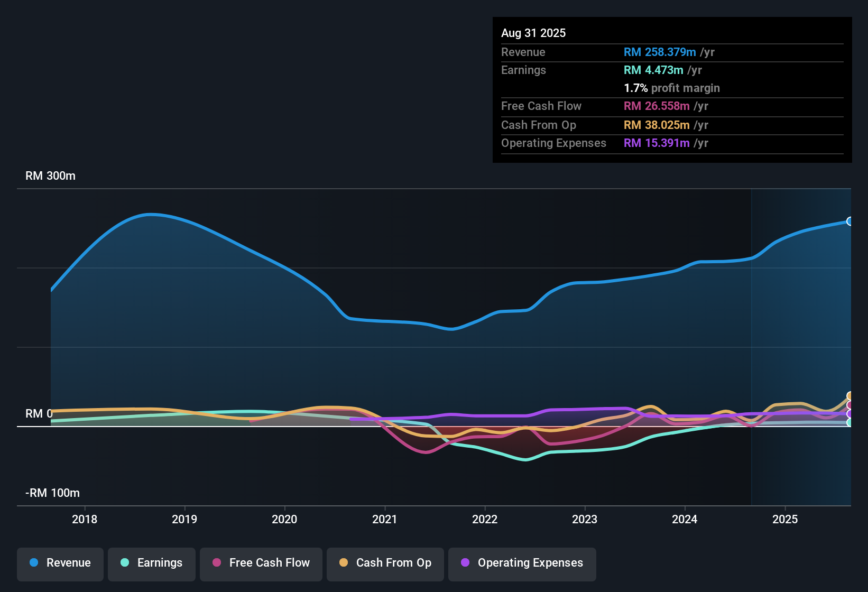Screen dimensions: 868x592
Task: Open the Aug 31 2025 tooltip header
Action: click(x=533, y=33)
